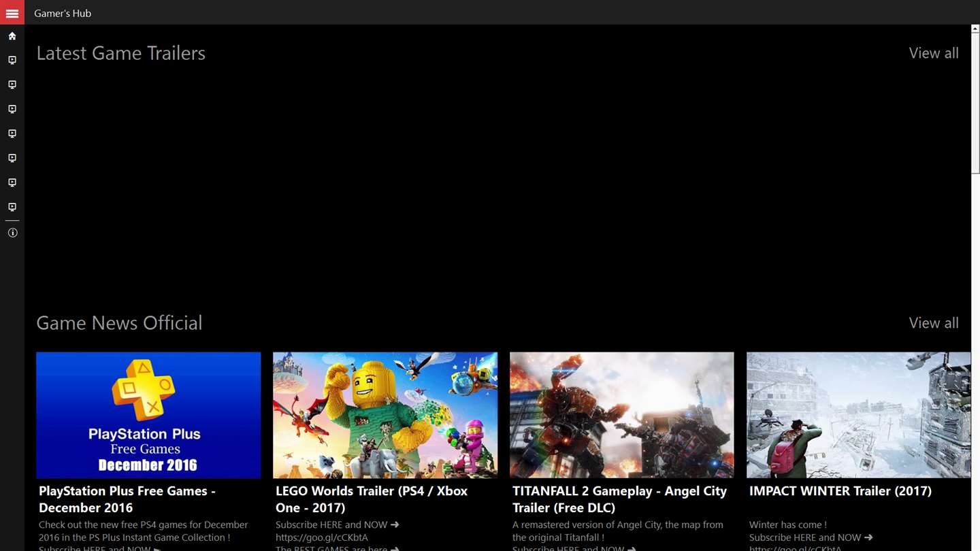Open the red hamburger menu
Image resolution: width=980 pixels, height=551 pixels.
tap(12, 12)
